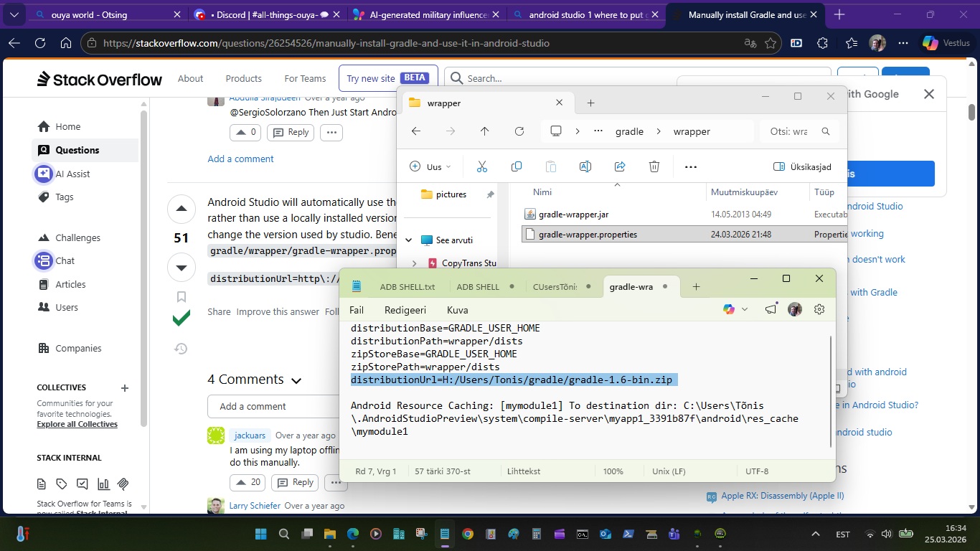
Task: Click the Cut scissors icon in File Explorer
Action: pos(481,166)
